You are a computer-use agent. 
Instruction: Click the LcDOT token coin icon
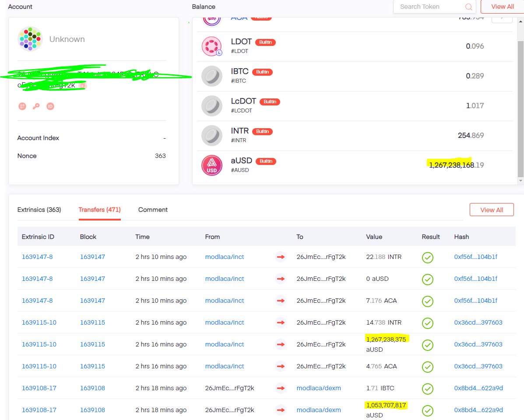pyautogui.click(x=212, y=106)
